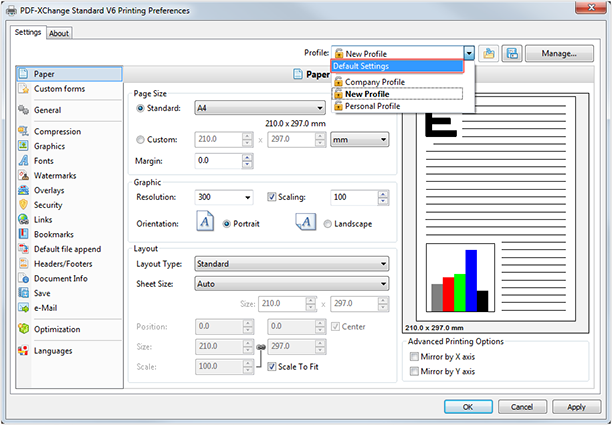The width and height of the screenshot is (612, 425).
Task: Click the Paper page icon in sidebar
Action: point(23,74)
